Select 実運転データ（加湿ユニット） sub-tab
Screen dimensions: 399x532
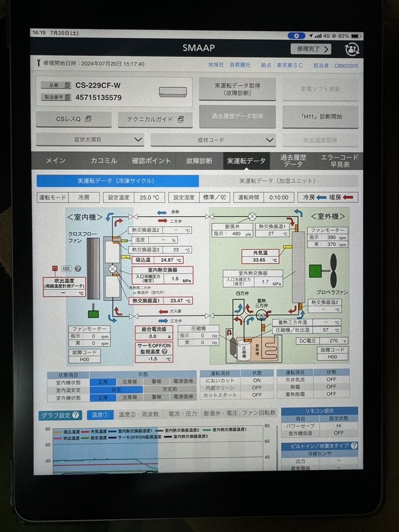click(278, 181)
